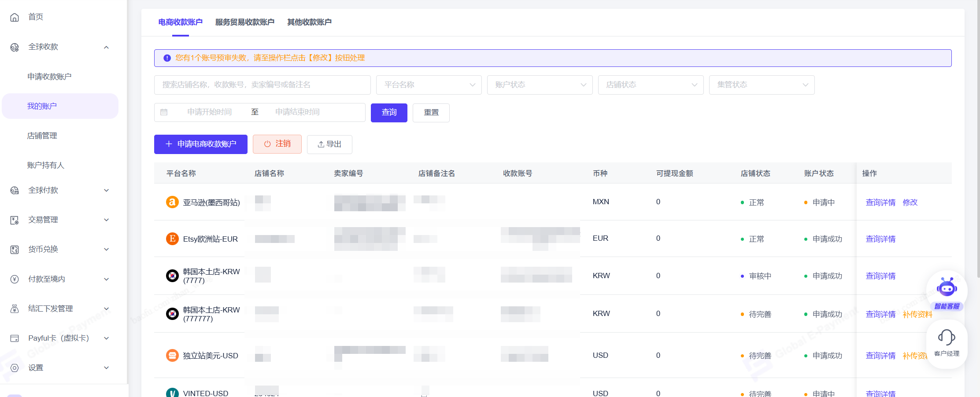
Task: Click the Payful卡 card icon in sidebar
Action: (x=15, y=338)
